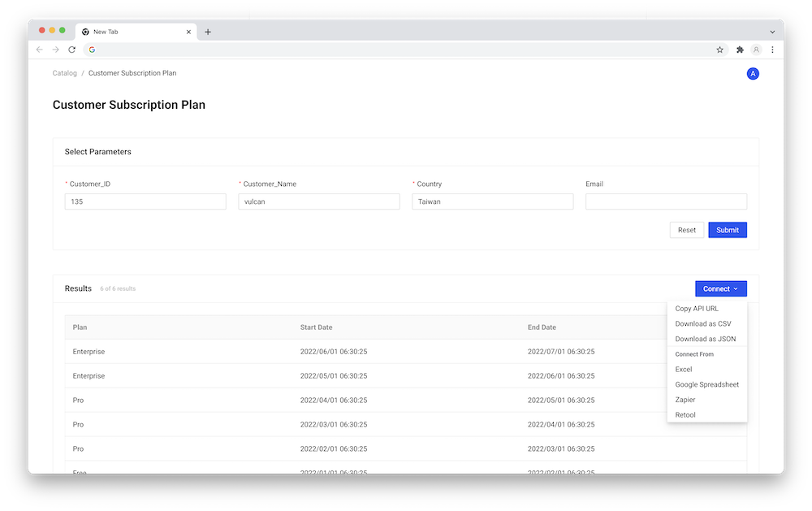
Task: Expand the tab search chevron
Action: pos(772,32)
